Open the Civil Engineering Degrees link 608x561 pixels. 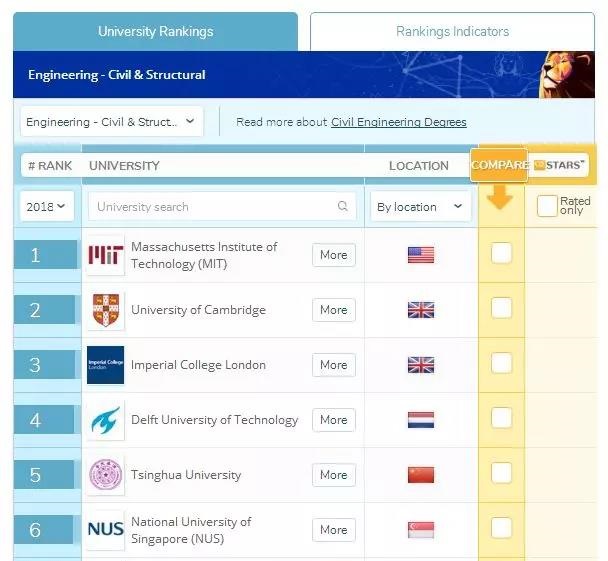[399, 122]
